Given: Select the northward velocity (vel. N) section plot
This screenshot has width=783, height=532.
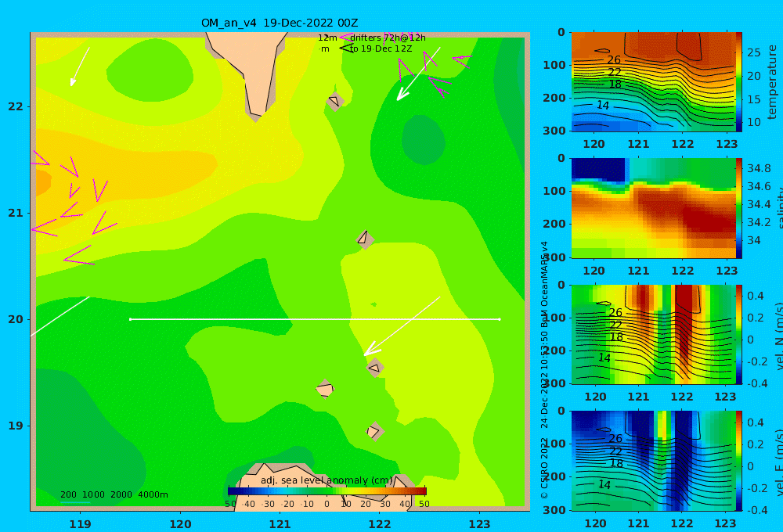Looking at the screenshot, I should point(653,334).
